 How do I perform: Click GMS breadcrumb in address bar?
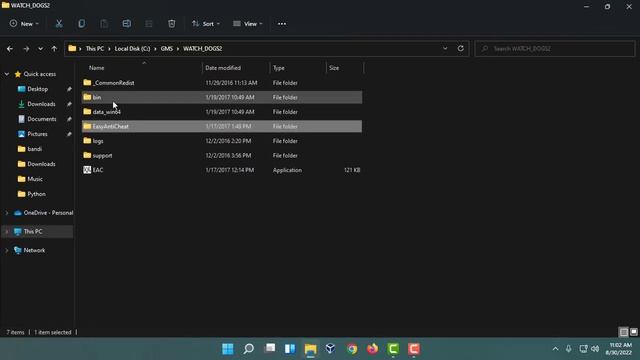167,49
